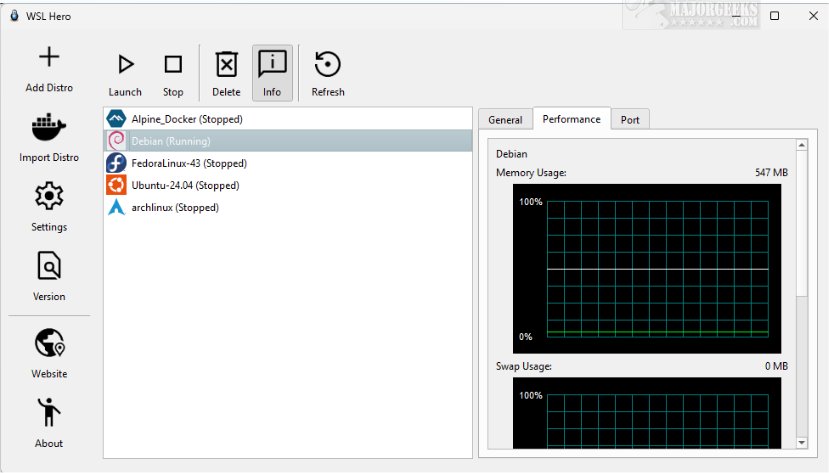Select Alpine_Docker (Stopped) in the list
Image resolution: width=829 pixels, height=473 pixels.
pos(187,119)
